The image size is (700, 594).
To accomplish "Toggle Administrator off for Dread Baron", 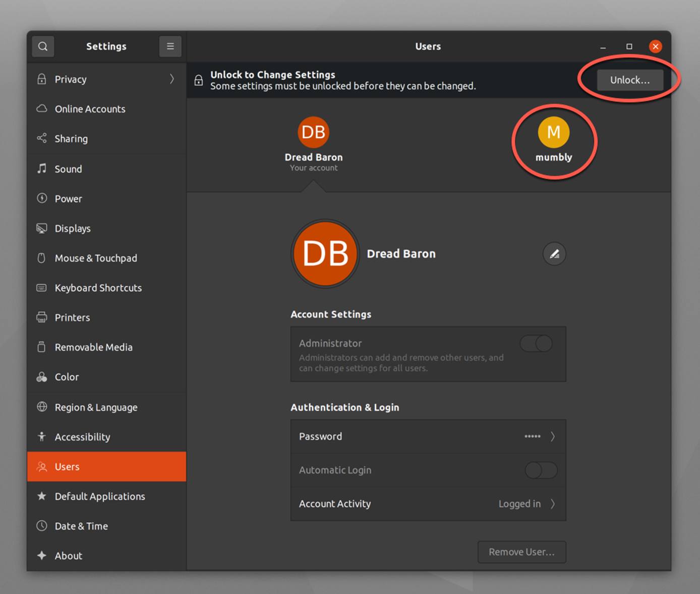I will pyautogui.click(x=536, y=344).
